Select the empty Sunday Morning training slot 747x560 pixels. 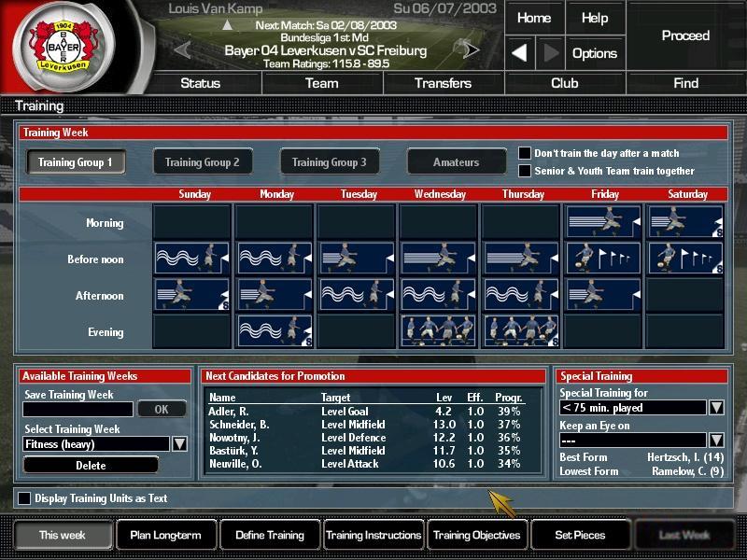tap(192, 222)
